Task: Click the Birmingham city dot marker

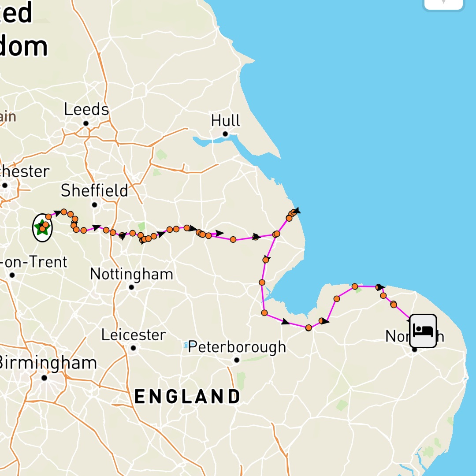Action: (x=45, y=378)
